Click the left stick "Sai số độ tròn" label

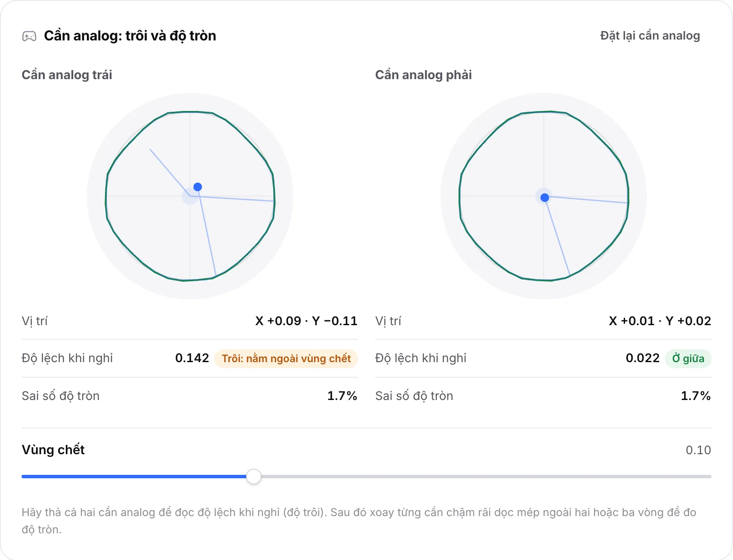[61, 396]
